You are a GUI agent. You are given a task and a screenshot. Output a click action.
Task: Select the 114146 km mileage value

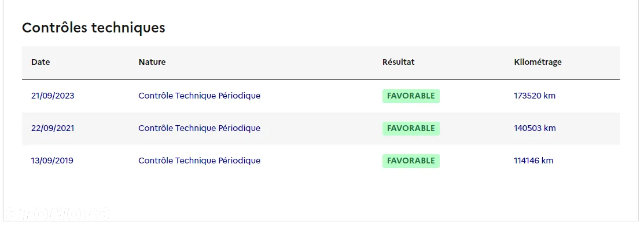coord(533,161)
